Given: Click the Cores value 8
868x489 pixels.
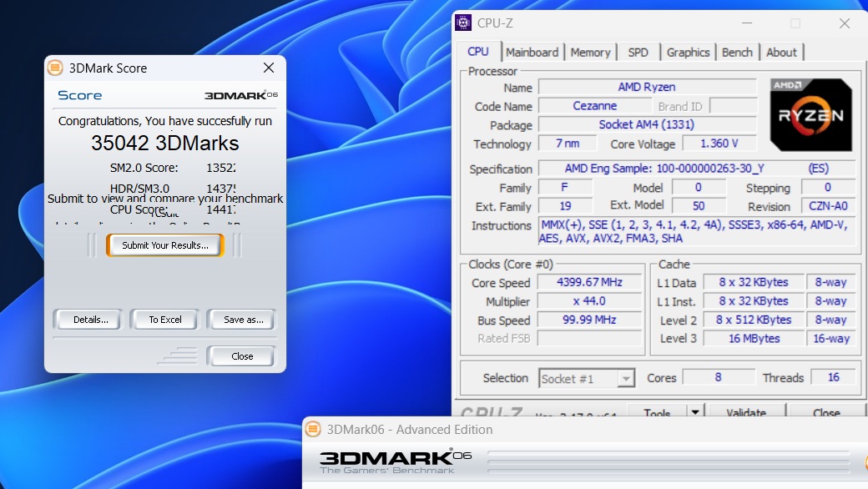Looking at the screenshot, I should click(718, 377).
